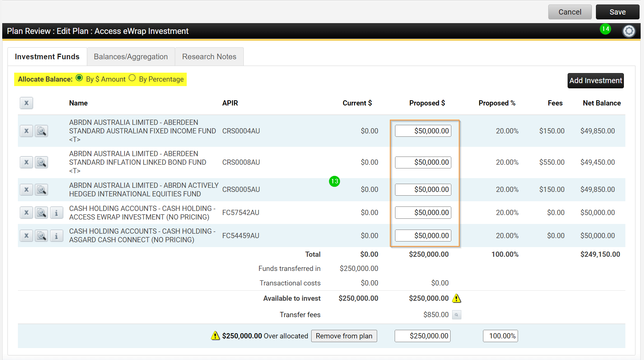This screenshot has height=360, width=644.
Task: Remove Actively Hedged International Equities Fund row
Action: [26, 190]
